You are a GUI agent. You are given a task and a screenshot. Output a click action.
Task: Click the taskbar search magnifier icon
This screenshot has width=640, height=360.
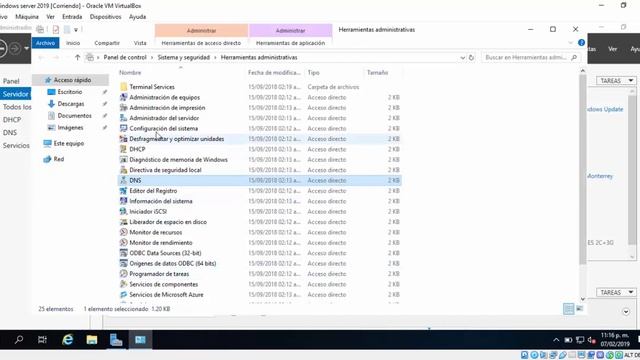[x=19, y=340]
